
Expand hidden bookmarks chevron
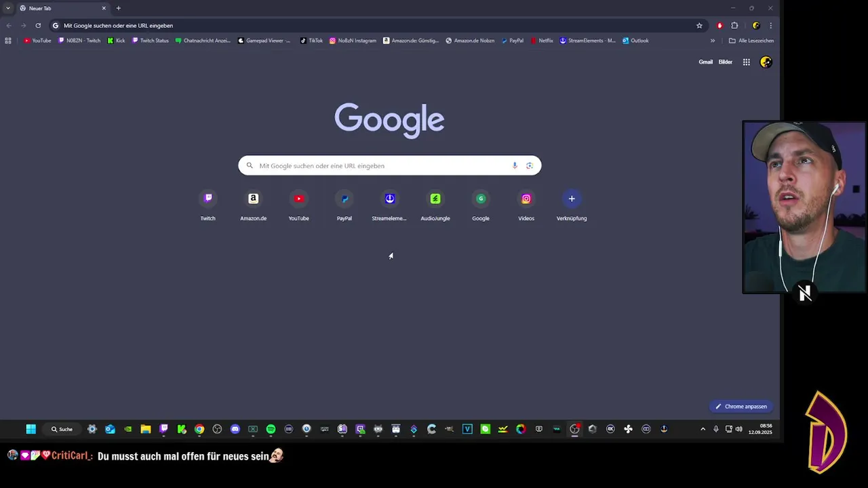click(712, 41)
